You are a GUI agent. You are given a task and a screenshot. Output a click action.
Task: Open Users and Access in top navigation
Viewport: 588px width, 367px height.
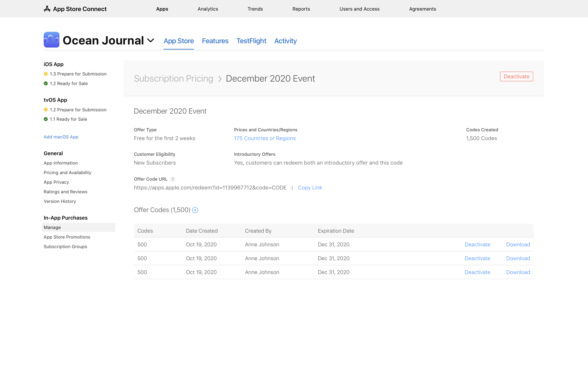359,9
